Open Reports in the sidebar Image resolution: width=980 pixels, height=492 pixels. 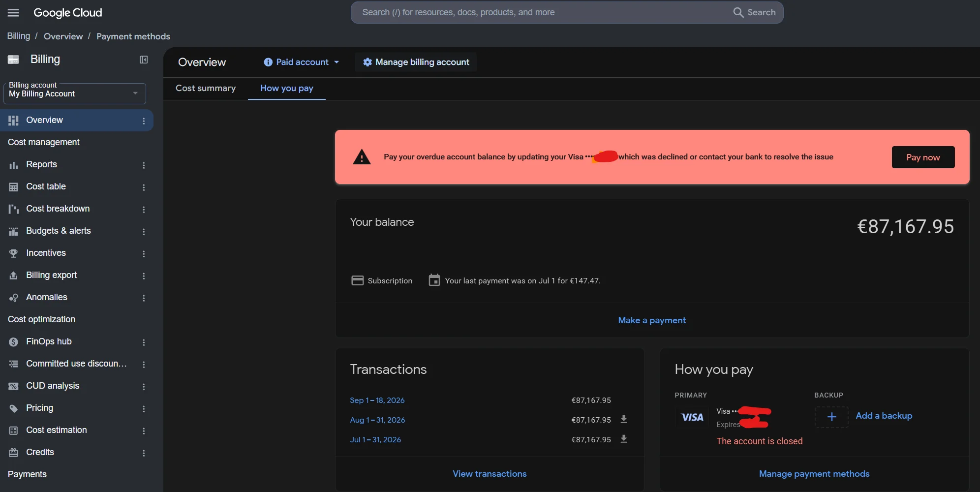[77, 164]
